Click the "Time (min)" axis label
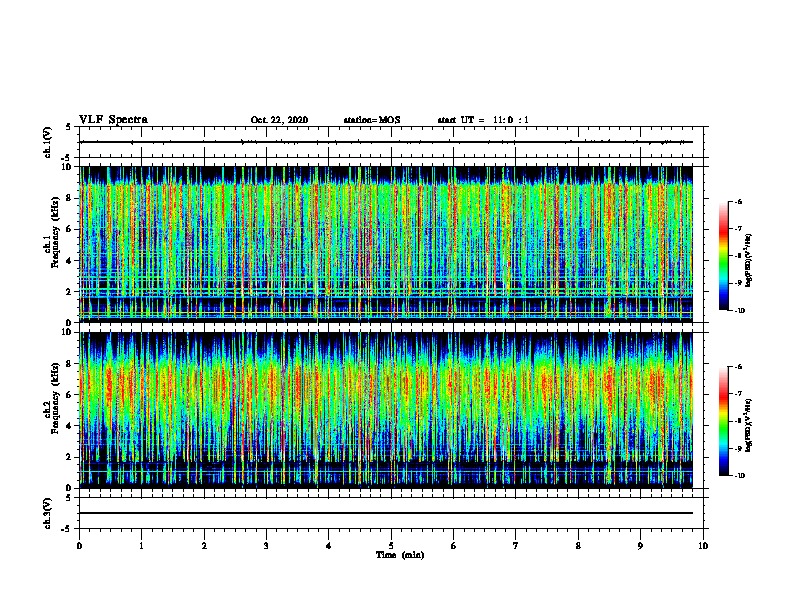 (400, 555)
